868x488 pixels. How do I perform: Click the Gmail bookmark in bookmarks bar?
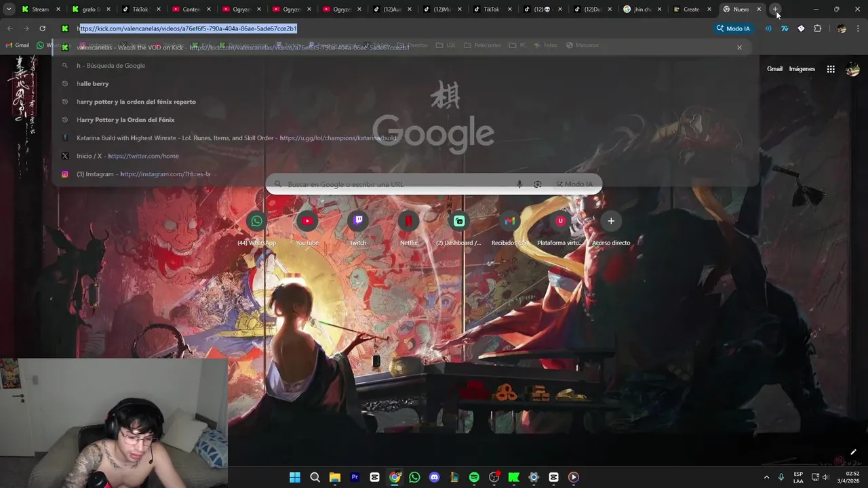click(x=18, y=45)
